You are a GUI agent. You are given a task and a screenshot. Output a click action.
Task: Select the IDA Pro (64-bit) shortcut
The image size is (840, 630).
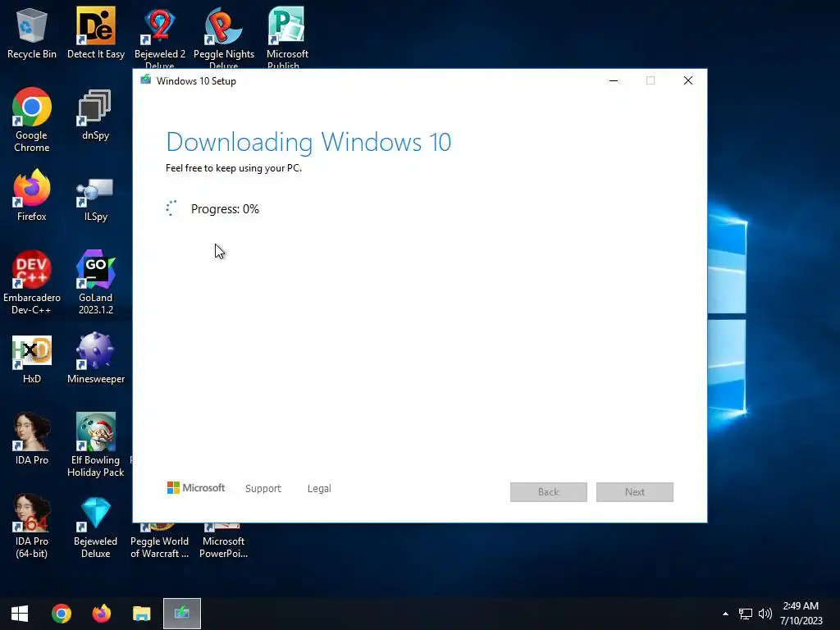point(32,526)
